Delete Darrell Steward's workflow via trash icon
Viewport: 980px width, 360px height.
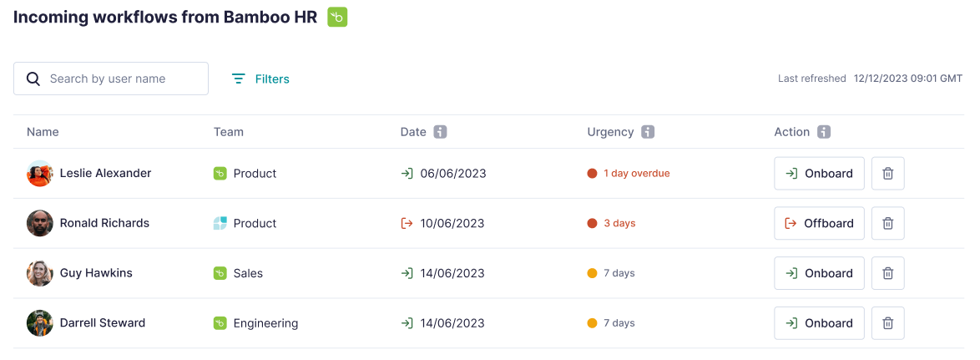coord(887,323)
